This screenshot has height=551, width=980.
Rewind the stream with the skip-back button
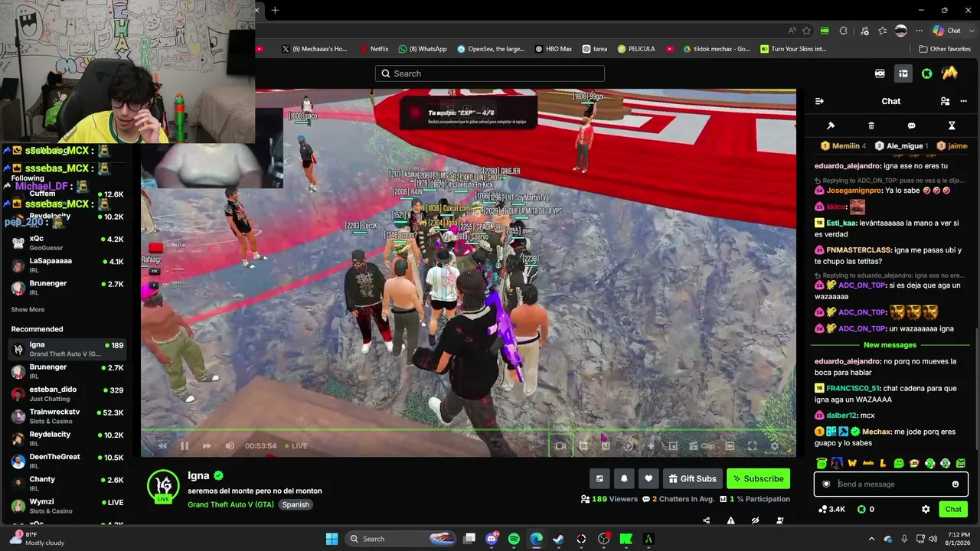coord(162,446)
